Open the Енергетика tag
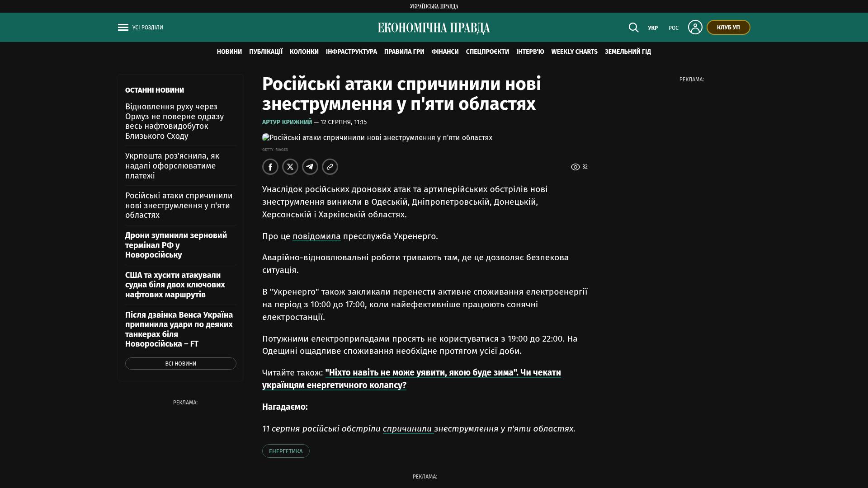The width and height of the screenshot is (868, 488). pyautogui.click(x=286, y=451)
